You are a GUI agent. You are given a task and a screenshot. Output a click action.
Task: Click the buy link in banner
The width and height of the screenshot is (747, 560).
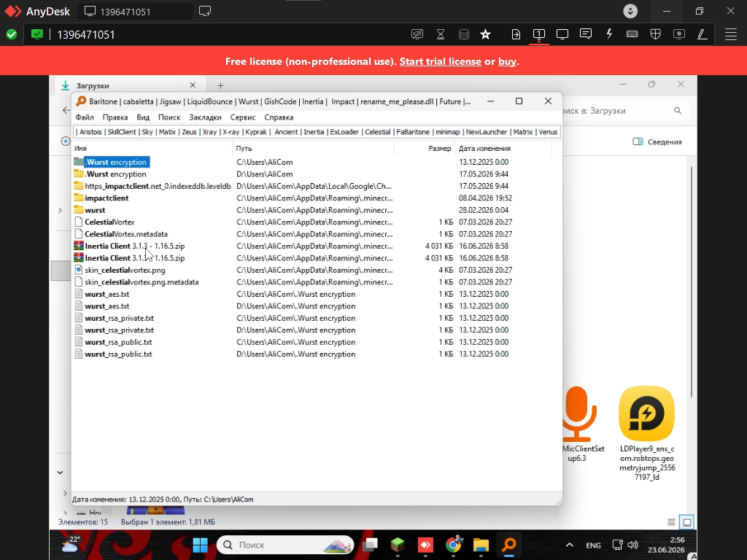click(x=507, y=61)
